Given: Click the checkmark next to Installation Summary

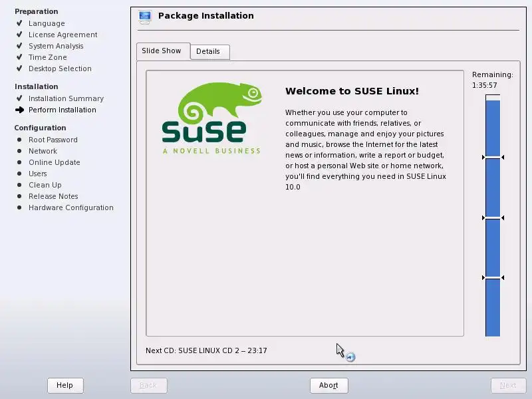Looking at the screenshot, I should point(19,98).
